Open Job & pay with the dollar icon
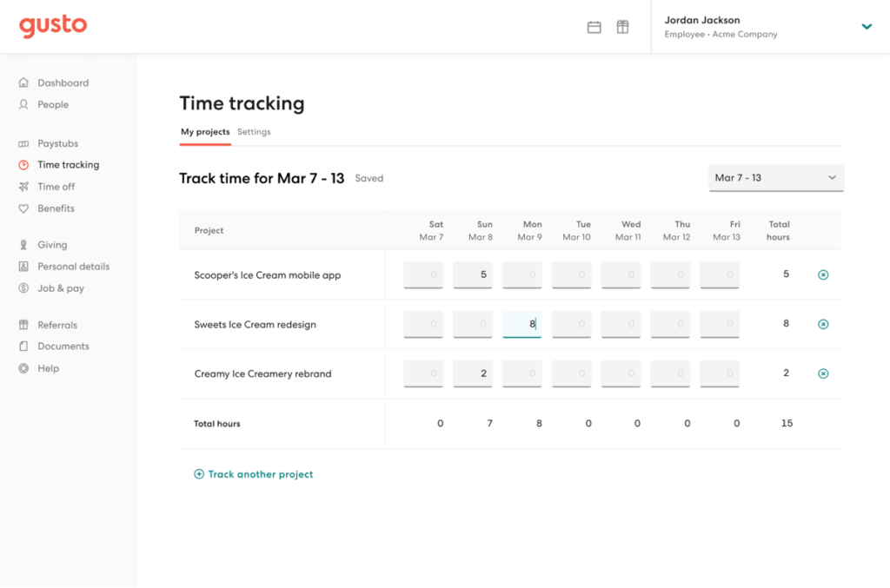The height and width of the screenshot is (588, 890). [23, 287]
